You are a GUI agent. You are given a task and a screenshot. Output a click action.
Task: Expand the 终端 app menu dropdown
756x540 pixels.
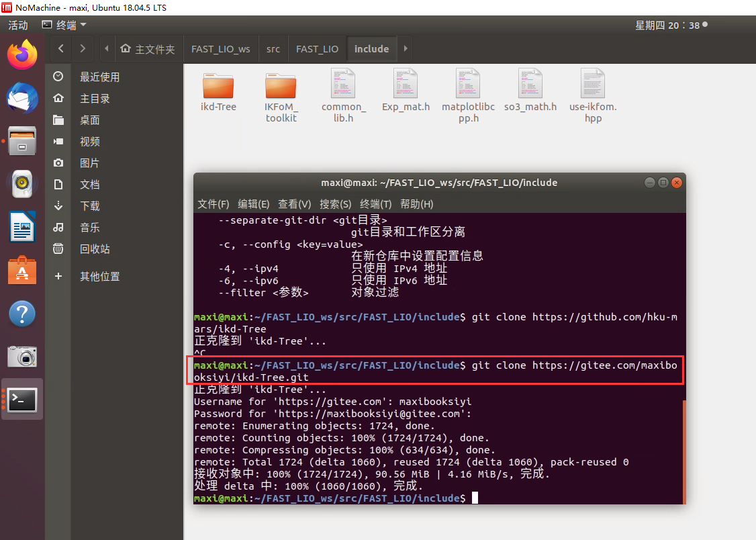point(64,25)
